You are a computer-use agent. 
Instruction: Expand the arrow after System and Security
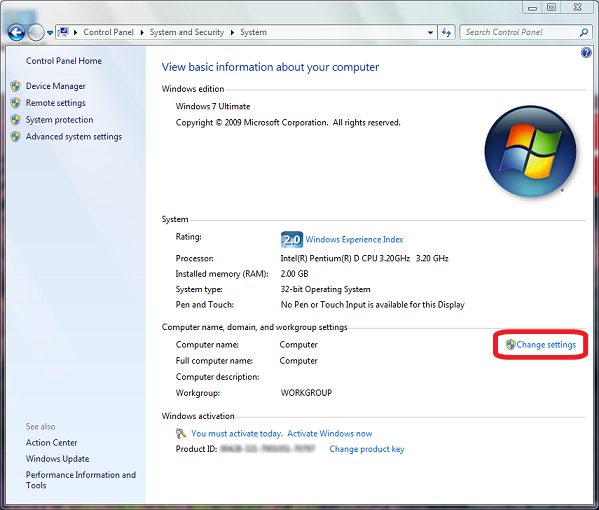pyautogui.click(x=232, y=32)
